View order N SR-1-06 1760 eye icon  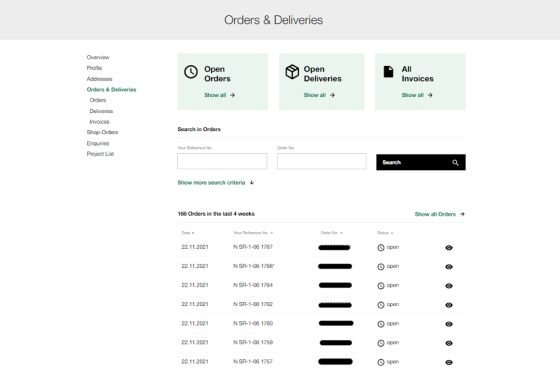449,324
